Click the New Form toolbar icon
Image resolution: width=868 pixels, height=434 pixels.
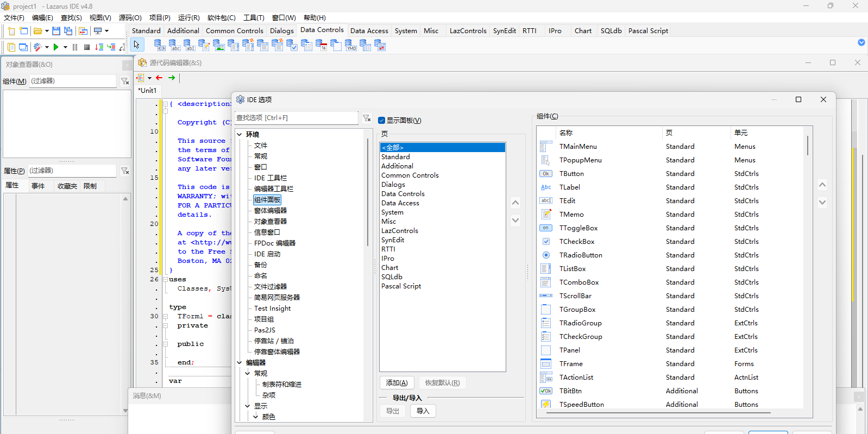pos(23,31)
